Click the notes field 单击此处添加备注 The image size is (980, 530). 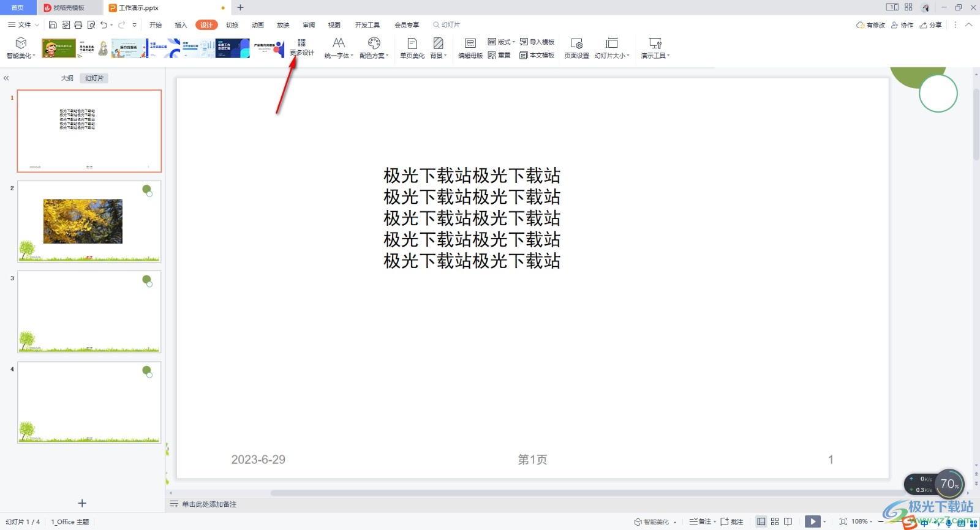coord(209,504)
